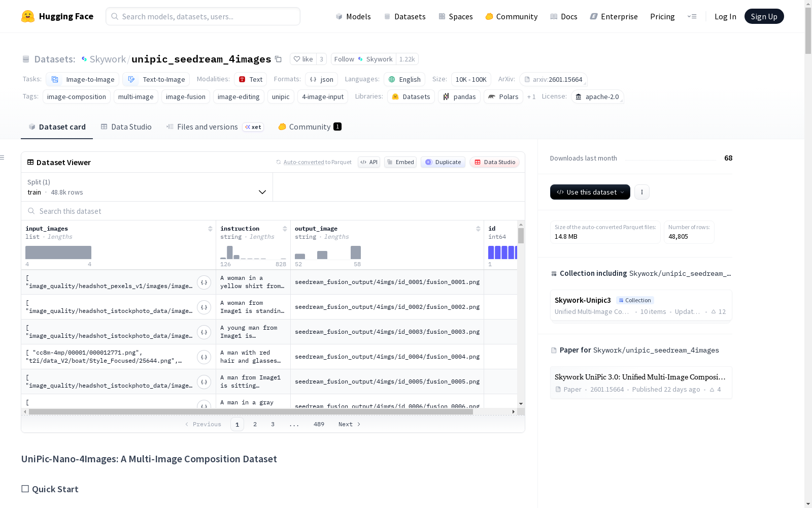Screen dimensions: 812x508
Task: Open the Skywork organization link in title
Action: [x=108, y=59]
